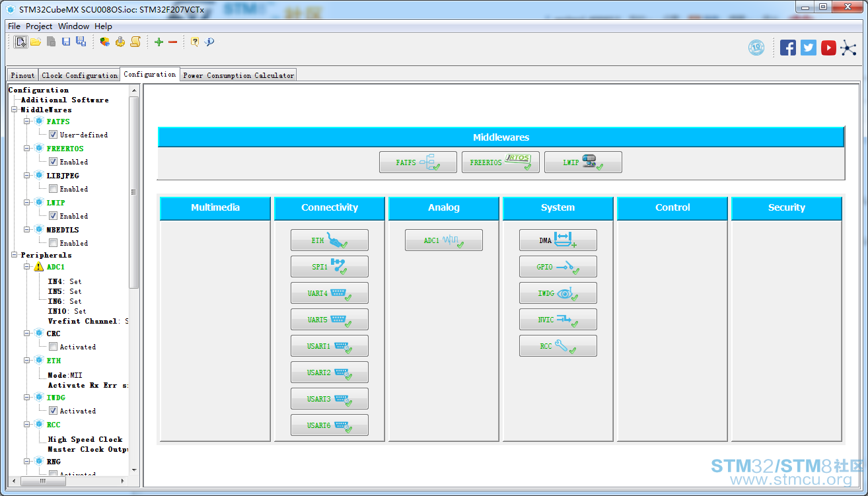Open the DMA system configuration button

(x=558, y=240)
